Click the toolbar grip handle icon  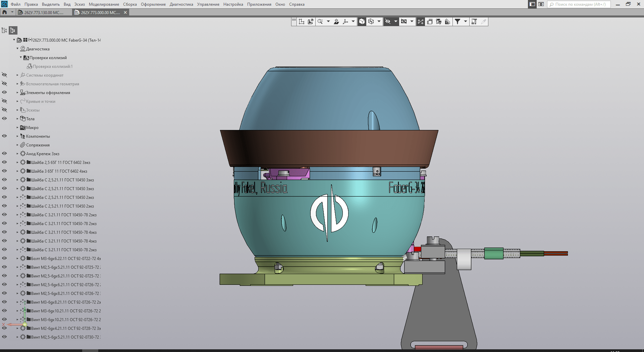pos(294,21)
